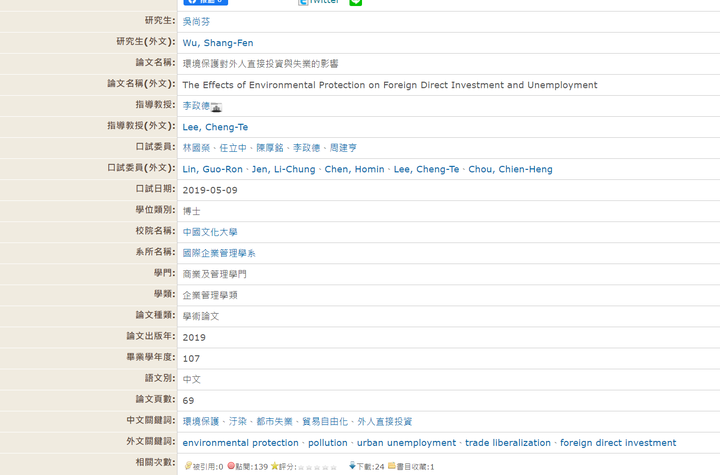This screenshot has height=475, width=720.
Task: Click the thesis type value 學術論文
Action: click(201, 316)
